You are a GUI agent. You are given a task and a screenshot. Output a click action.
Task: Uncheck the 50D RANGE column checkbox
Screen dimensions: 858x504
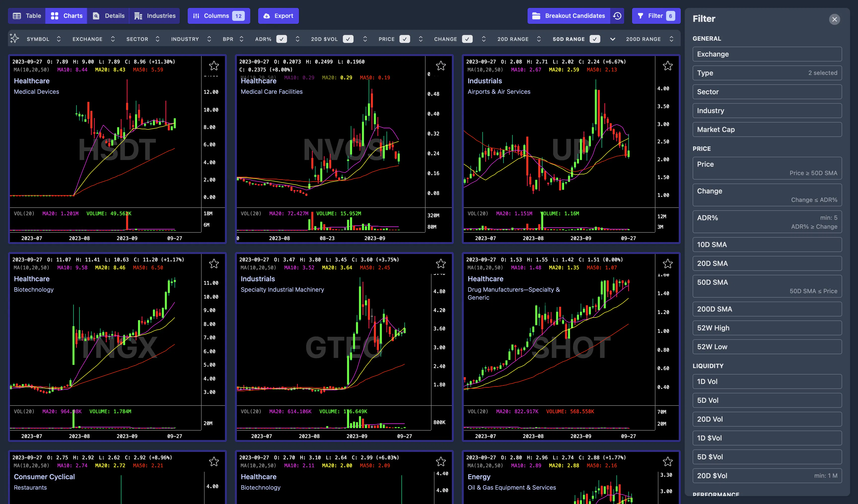coord(595,39)
